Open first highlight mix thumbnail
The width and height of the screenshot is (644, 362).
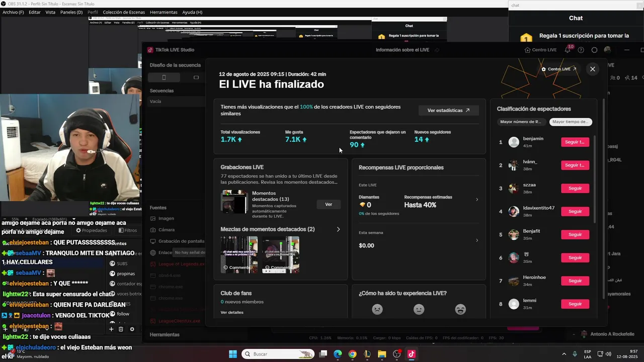pos(239,255)
